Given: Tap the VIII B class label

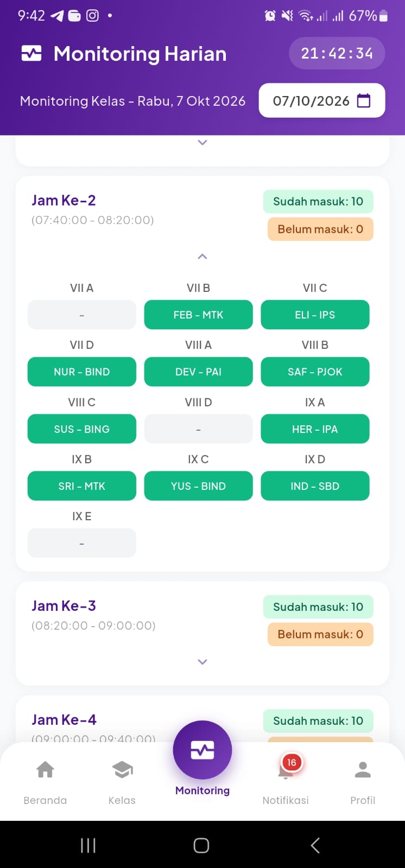Looking at the screenshot, I should pyautogui.click(x=315, y=345).
